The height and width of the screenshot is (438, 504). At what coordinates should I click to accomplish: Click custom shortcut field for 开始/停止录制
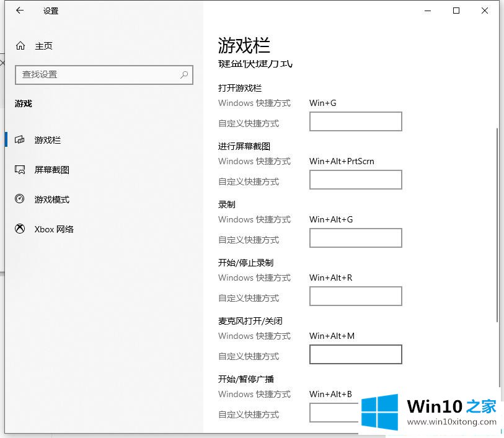(x=355, y=296)
